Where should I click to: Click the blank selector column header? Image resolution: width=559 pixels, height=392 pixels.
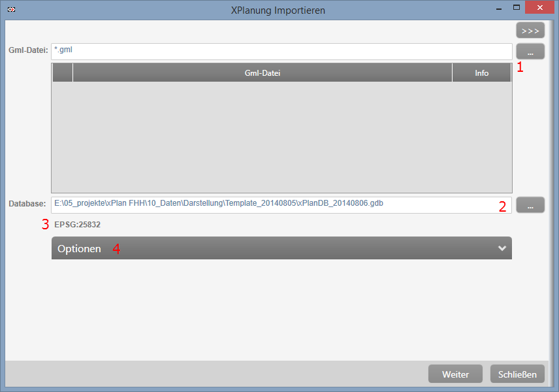coord(62,73)
